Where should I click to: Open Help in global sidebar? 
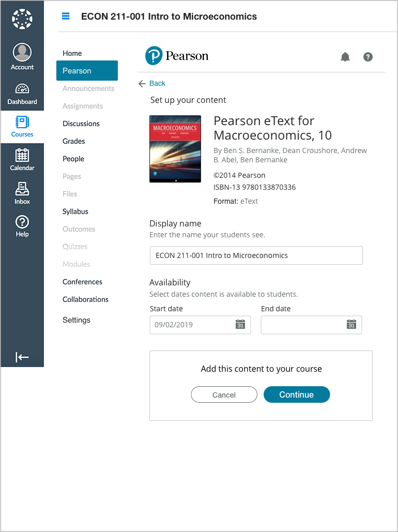(x=22, y=226)
